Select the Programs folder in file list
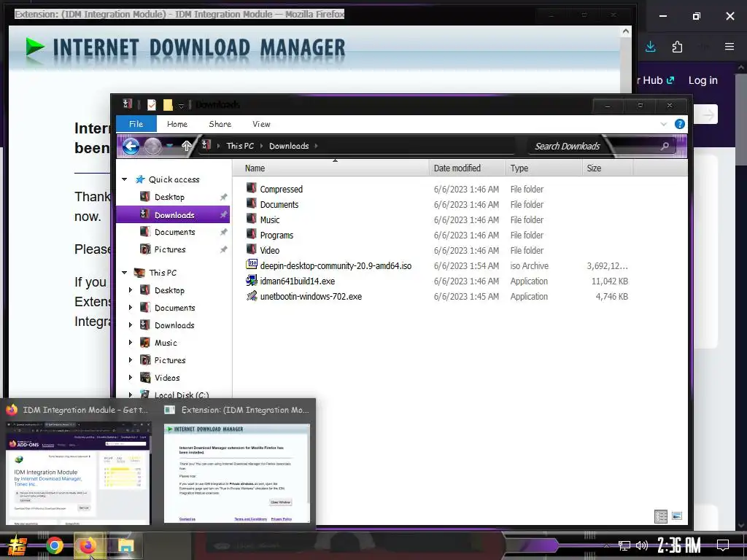 (x=276, y=236)
